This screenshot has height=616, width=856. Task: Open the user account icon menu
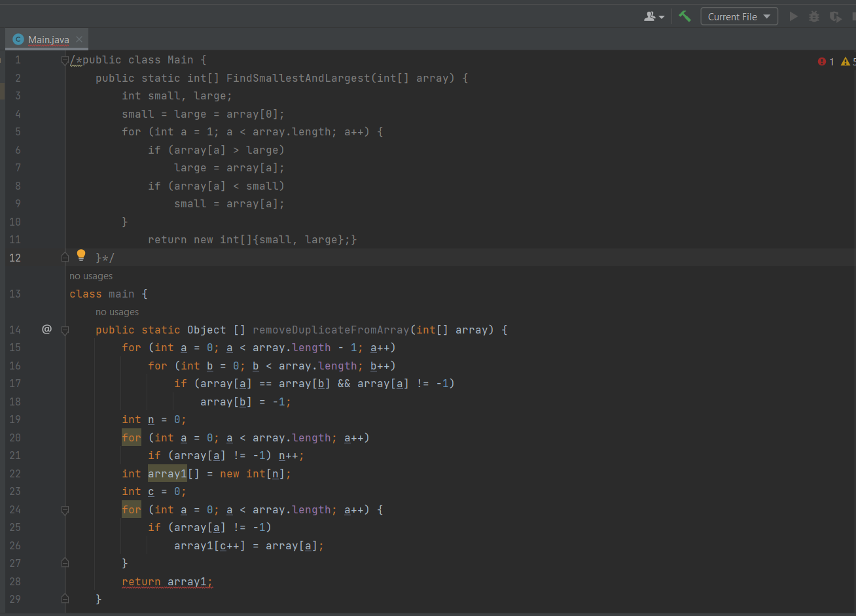(x=654, y=16)
